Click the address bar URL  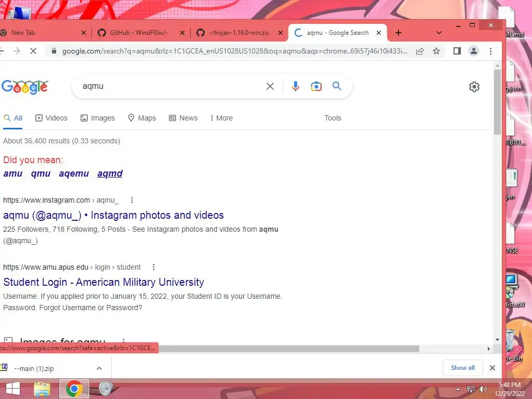point(235,51)
